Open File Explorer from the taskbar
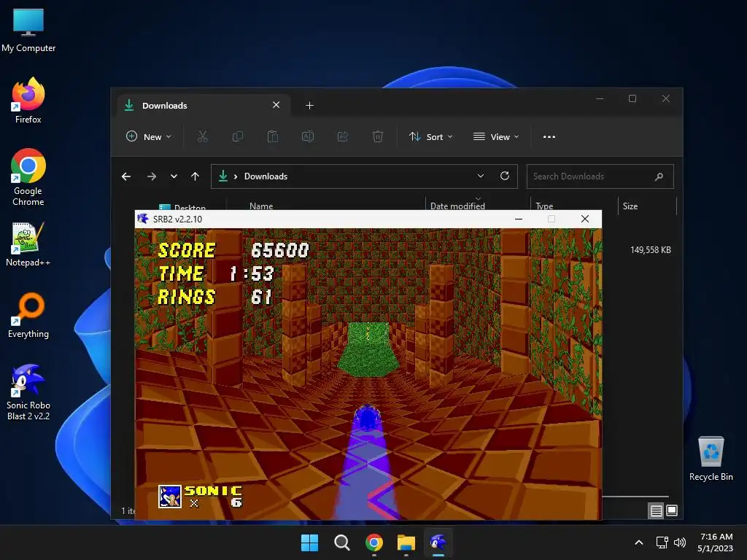747x560 pixels. 406,542
